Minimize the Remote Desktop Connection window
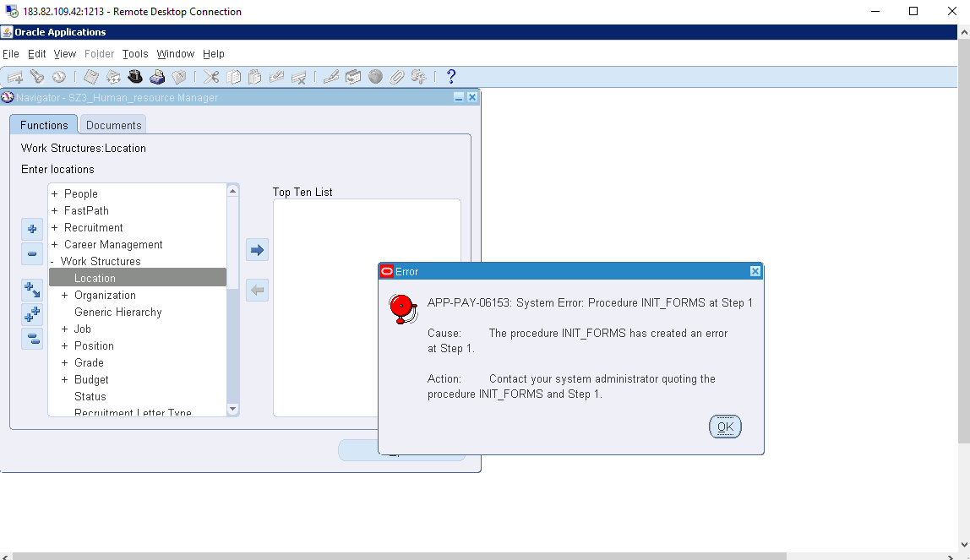This screenshot has width=970, height=560. coord(875,11)
